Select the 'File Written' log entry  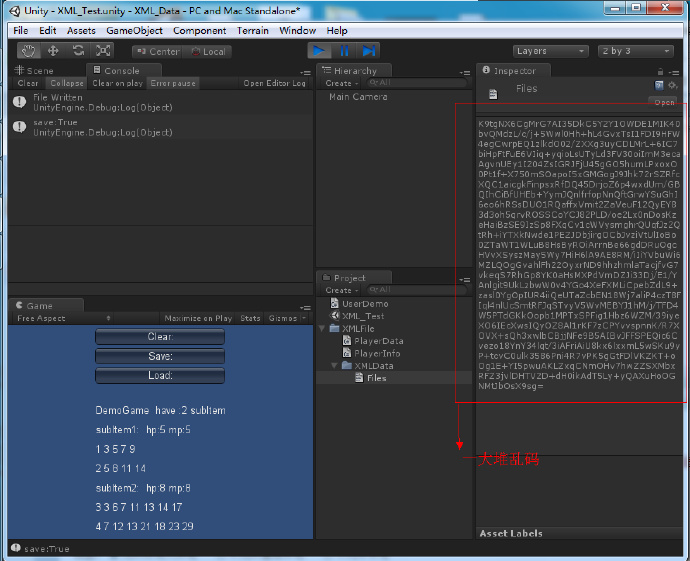pyautogui.click(x=161, y=102)
